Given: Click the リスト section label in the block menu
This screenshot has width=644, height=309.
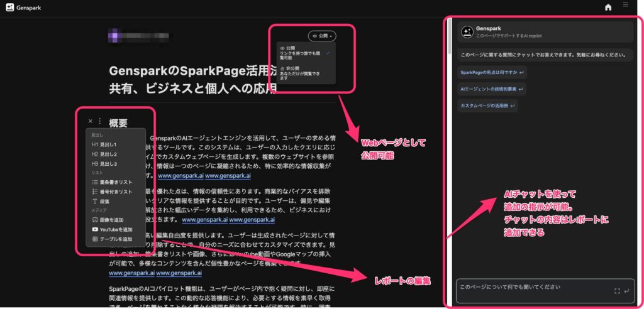Looking at the screenshot, I should 97,173.
